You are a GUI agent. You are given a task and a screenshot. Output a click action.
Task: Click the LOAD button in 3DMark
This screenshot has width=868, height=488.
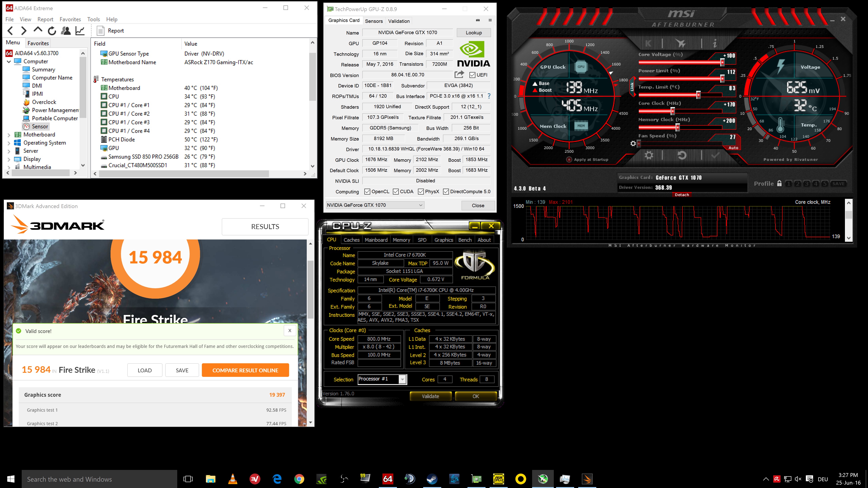[145, 370]
